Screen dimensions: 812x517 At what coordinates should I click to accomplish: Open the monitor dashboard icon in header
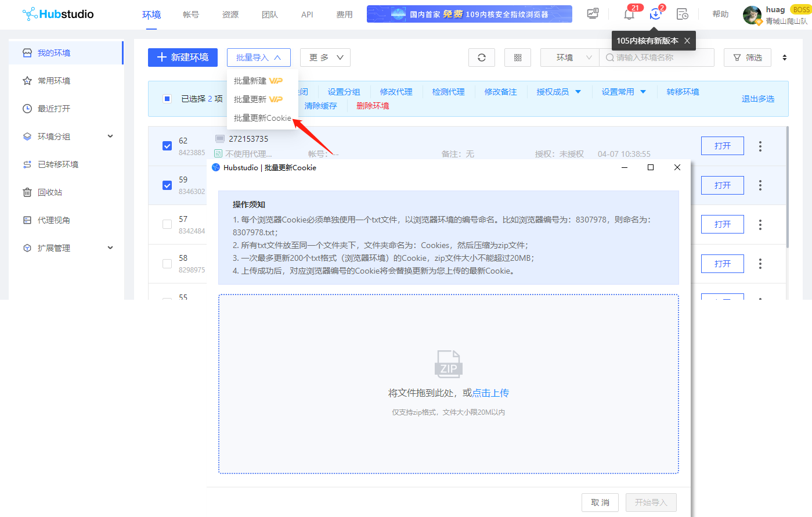(593, 14)
